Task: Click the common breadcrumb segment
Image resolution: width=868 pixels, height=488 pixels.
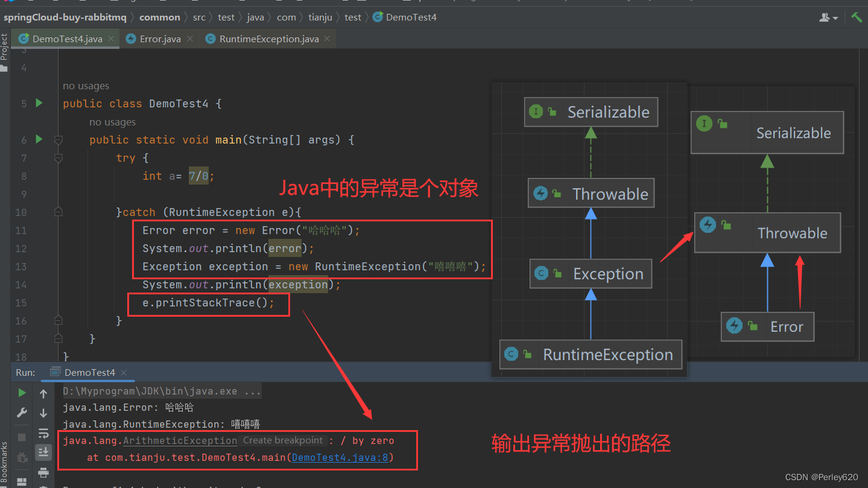Action: [x=159, y=17]
